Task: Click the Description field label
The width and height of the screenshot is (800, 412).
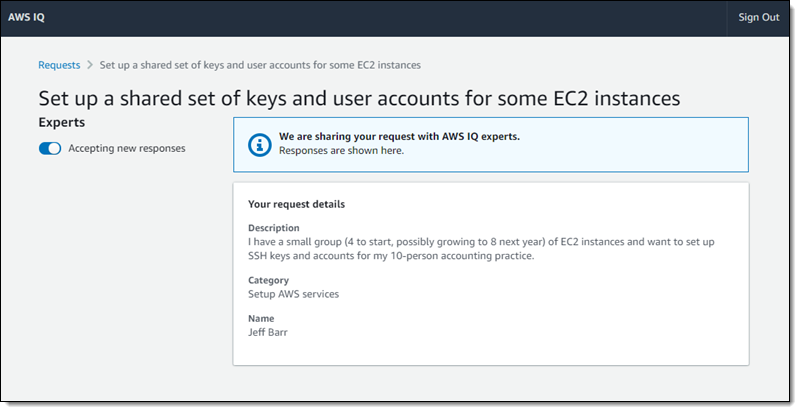Action: (x=273, y=228)
